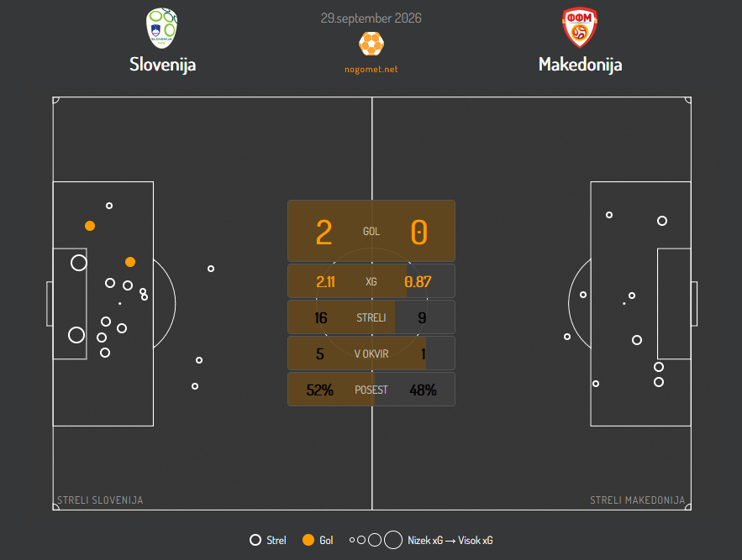Click the orange Gol legend dot

308,540
